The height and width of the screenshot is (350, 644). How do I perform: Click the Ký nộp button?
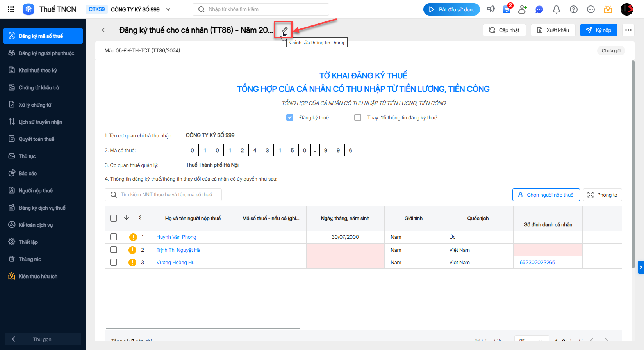pyautogui.click(x=599, y=30)
